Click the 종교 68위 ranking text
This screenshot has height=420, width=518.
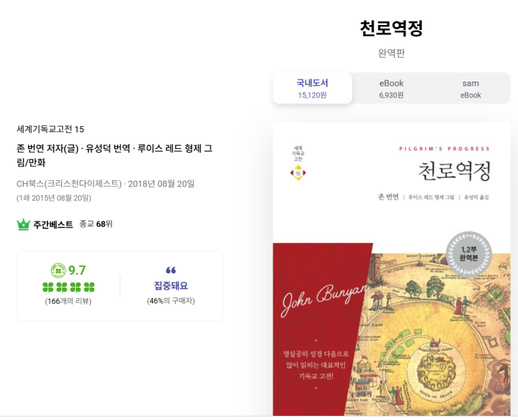tap(96, 224)
